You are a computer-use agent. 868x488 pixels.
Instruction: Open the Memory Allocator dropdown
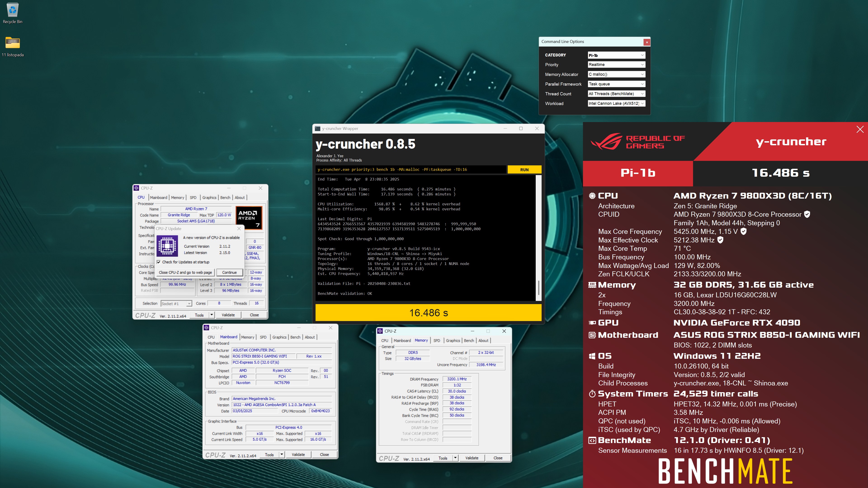tap(616, 74)
